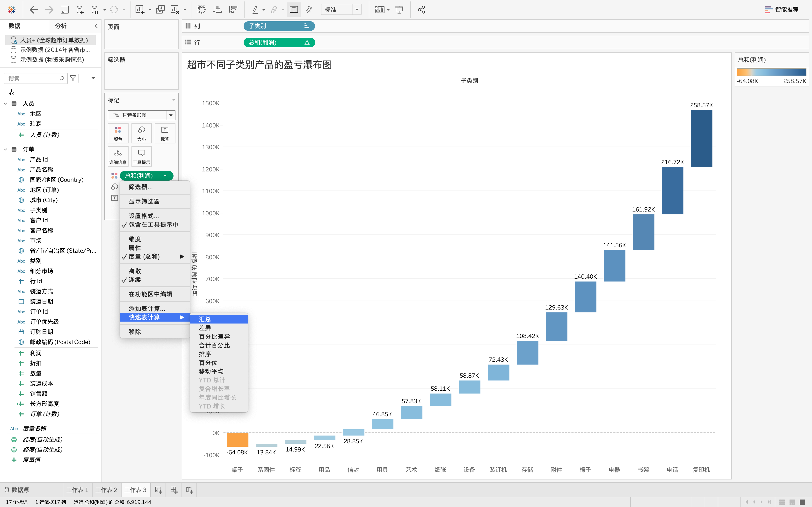
Task: Select the Discrete option in menu
Action: coord(135,271)
